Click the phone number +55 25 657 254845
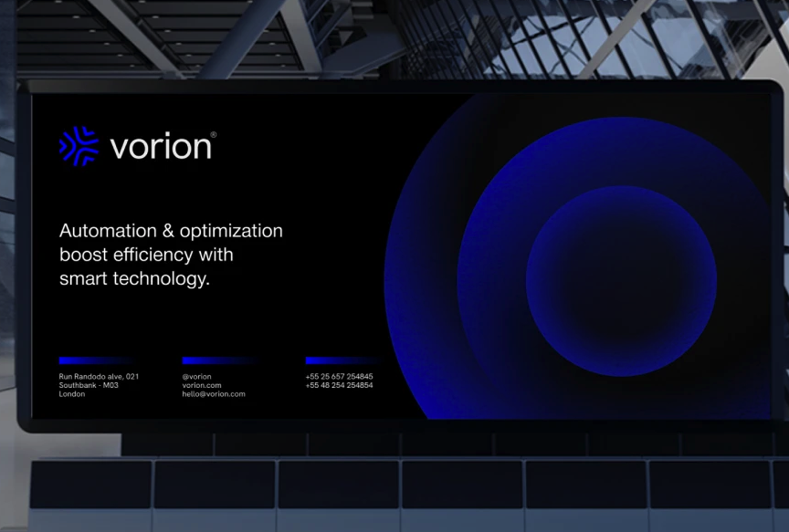Screen dimensions: 789x532 coord(339,376)
